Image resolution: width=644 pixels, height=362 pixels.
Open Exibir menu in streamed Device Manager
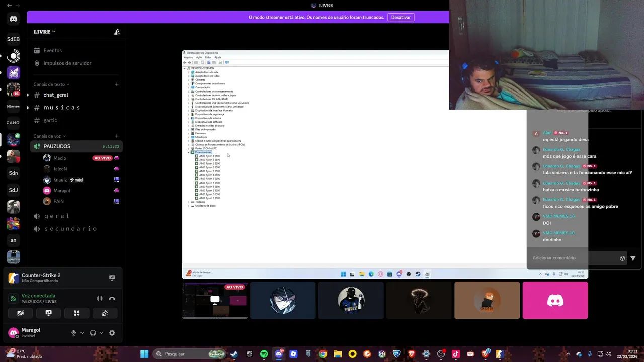tap(208, 57)
